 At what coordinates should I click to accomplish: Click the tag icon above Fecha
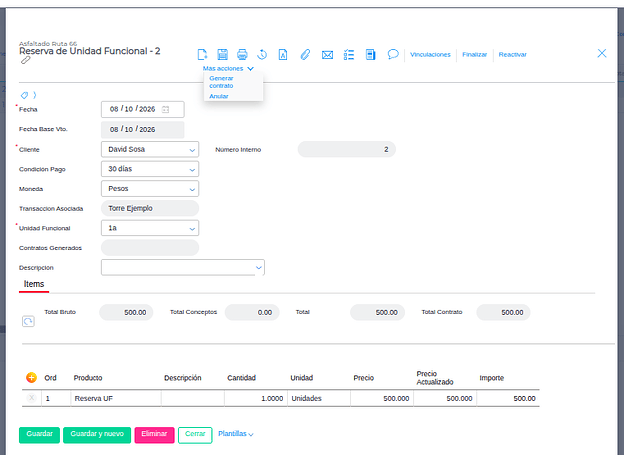pos(24,95)
